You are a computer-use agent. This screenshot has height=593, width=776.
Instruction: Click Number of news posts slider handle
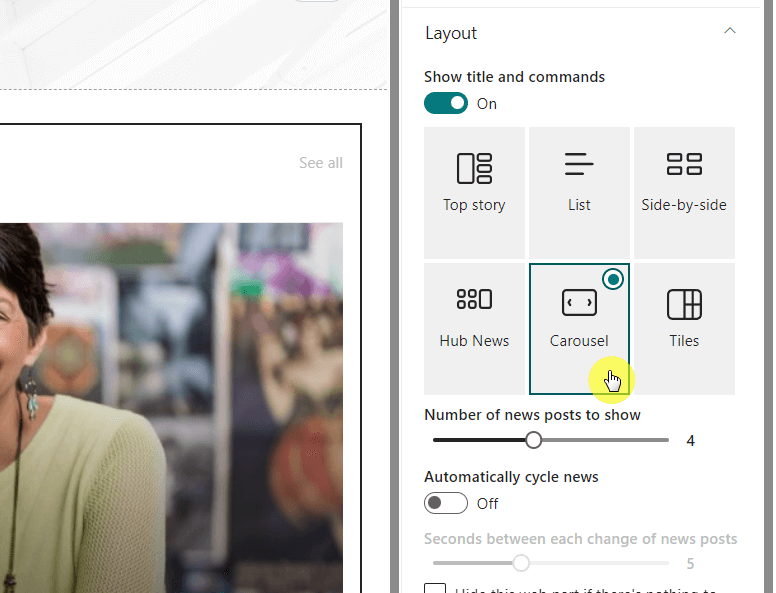[534, 440]
